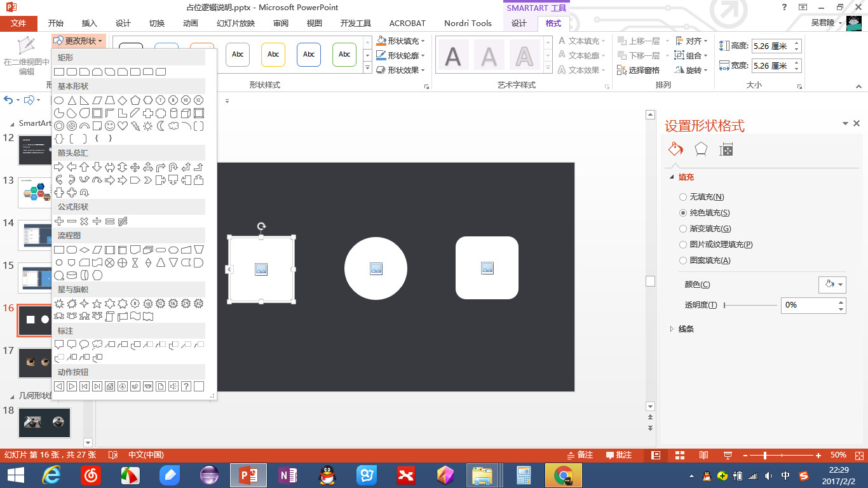Choose the 图片或纹理填充 radio option
The height and width of the screenshot is (488, 868).
click(683, 245)
